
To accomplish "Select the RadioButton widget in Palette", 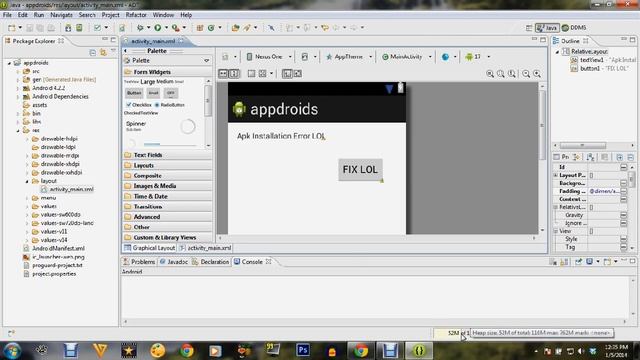I will pos(170,105).
